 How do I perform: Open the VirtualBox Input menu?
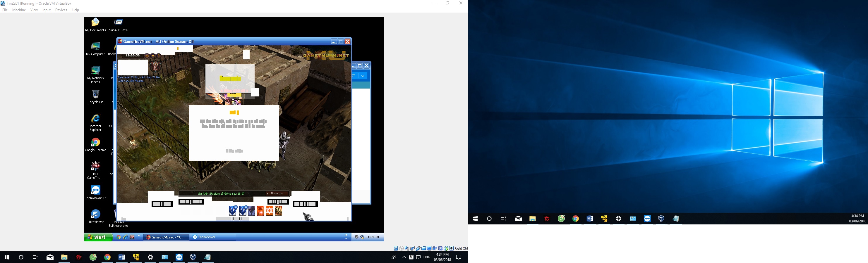tap(47, 10)
